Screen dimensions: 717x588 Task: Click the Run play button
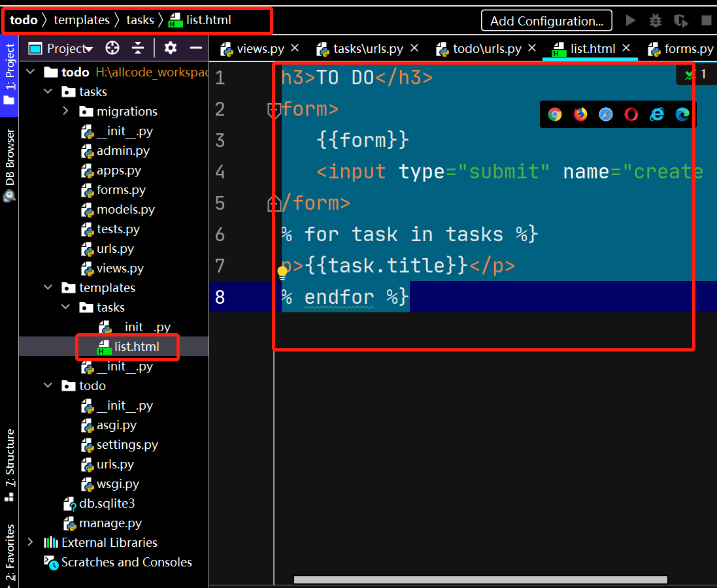631,20
